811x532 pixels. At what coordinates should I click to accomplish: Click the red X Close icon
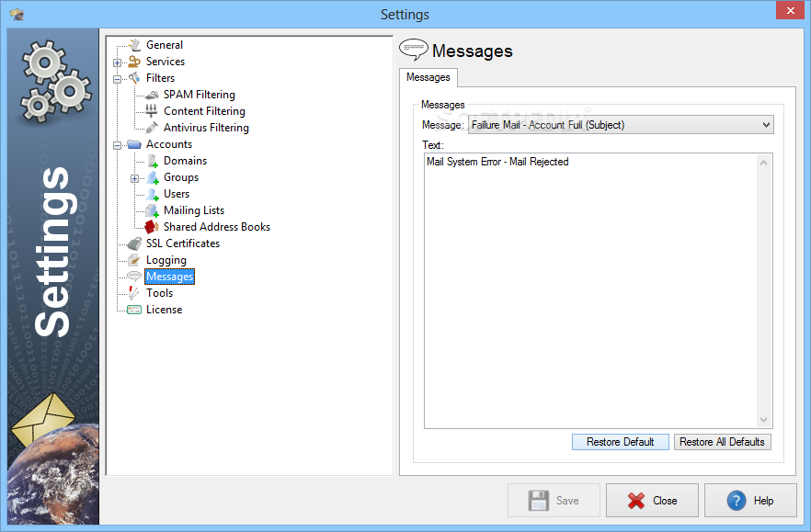[636, 501]
